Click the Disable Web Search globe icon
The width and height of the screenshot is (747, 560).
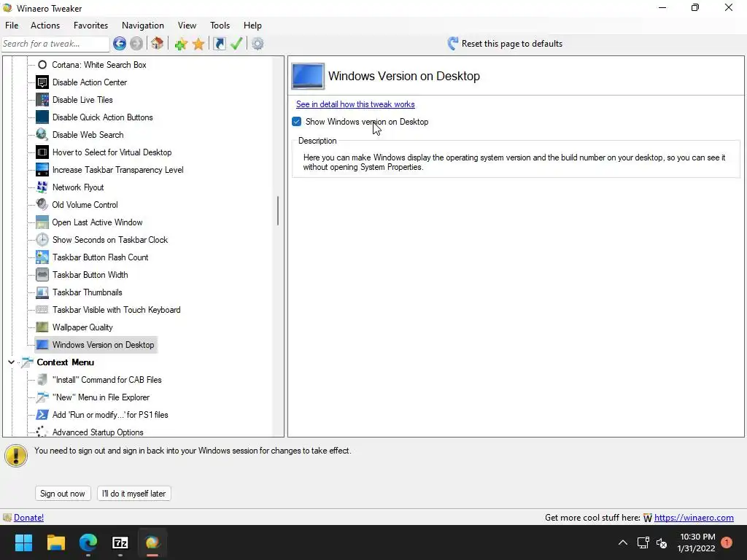(x=42, y=135)
